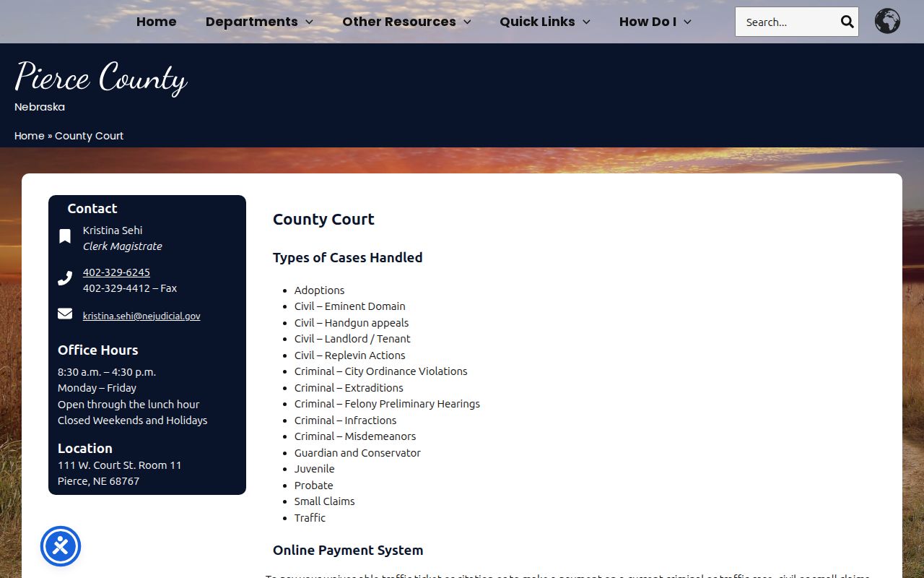924x578 pixels.
Task: Expand the Departments dropdown menu
Action: point(259,22)
